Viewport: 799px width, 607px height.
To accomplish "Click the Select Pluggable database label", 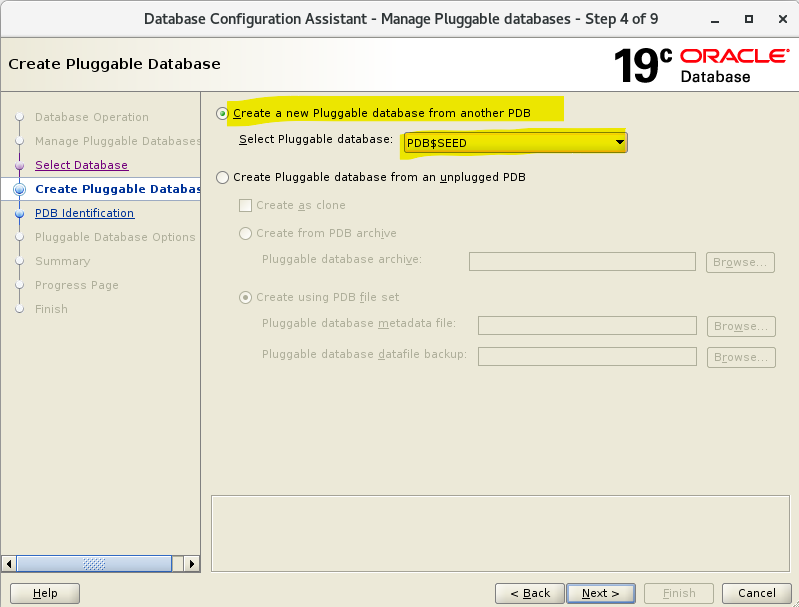I will tap(316, 139).
